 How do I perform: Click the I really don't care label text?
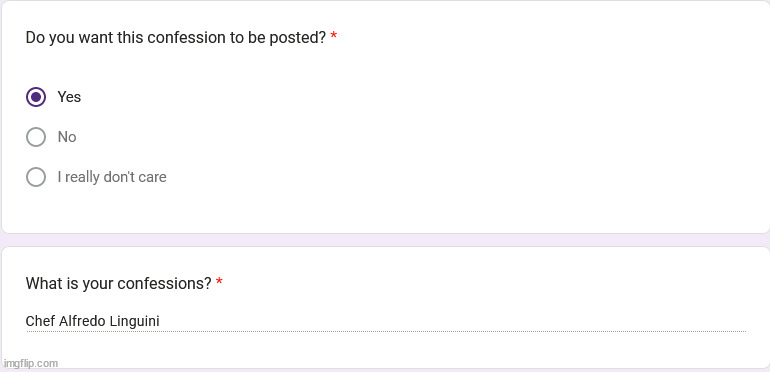112,177
